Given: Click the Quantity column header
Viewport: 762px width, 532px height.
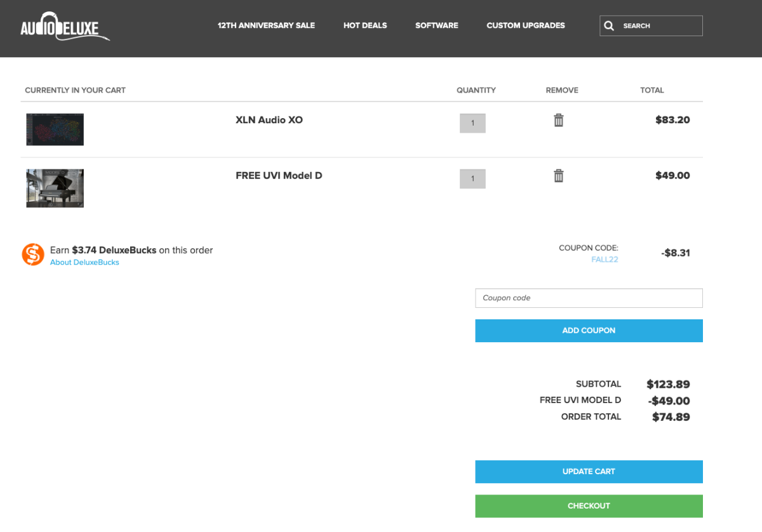Looking at the screenshot, I should click(x=476, y=90).
